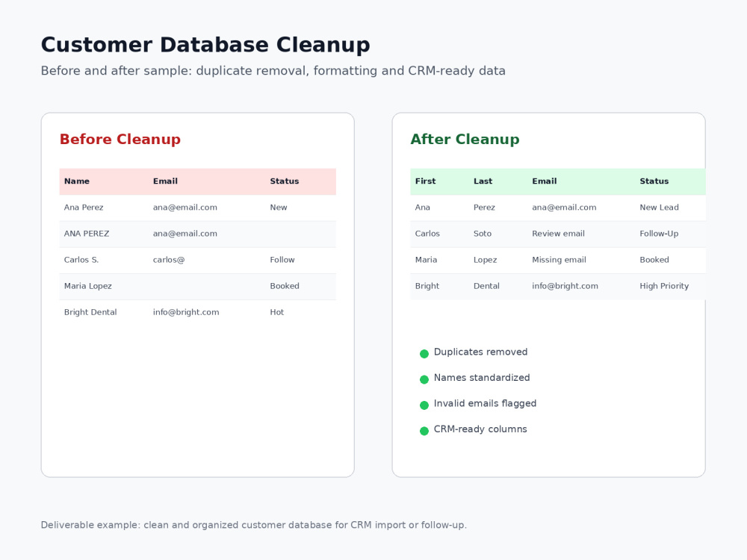Click the Follow status cell
The width and height of the screenshot is (747, 560).
click(x=282, y=260)
